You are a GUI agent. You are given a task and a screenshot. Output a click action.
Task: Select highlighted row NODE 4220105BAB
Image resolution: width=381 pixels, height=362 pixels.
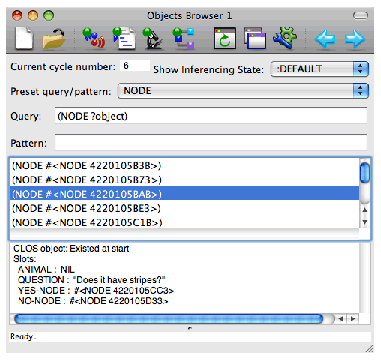coord(184,194)
